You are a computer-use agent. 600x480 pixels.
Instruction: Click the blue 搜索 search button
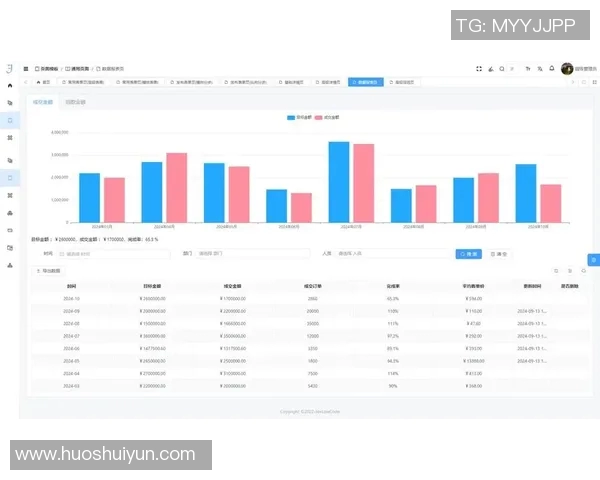tap(468, 254)
